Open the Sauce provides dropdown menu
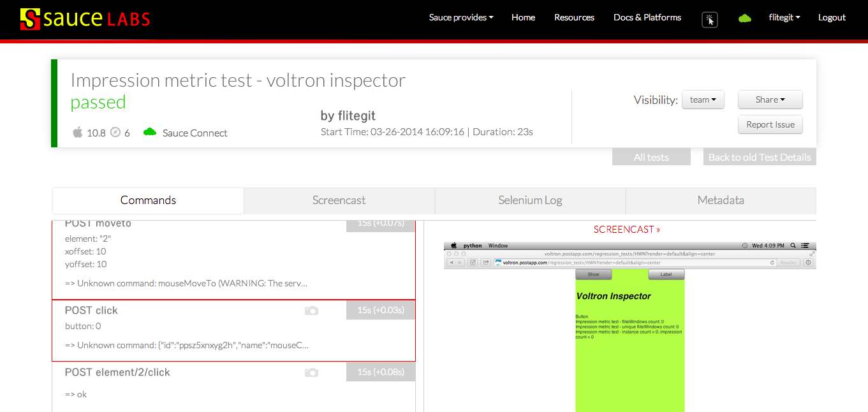 click(x=461, y=18)
